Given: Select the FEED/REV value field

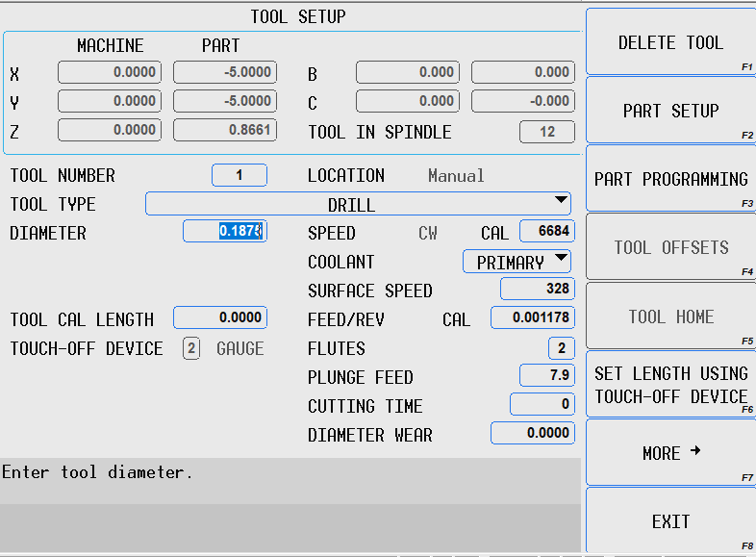Looking at the screenshot, I should pos(532,318).
